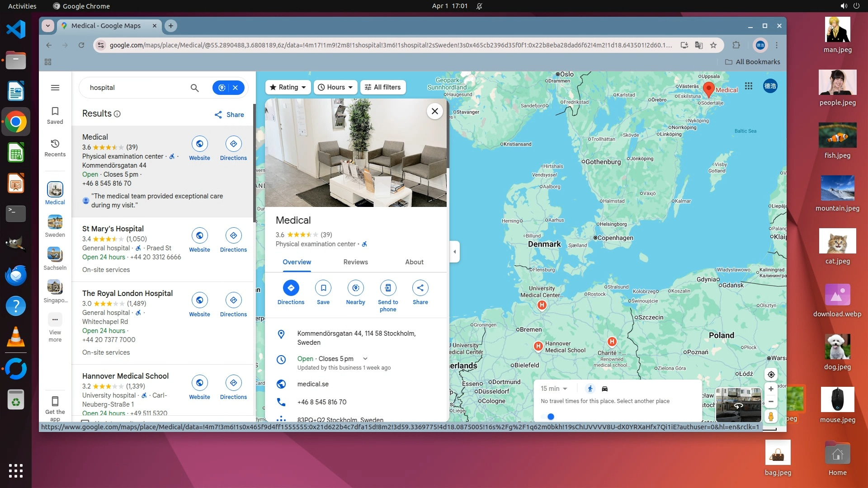This screenshot has height=488, width=868.
Task: Click show your location button
Action: tap(771, 375)
